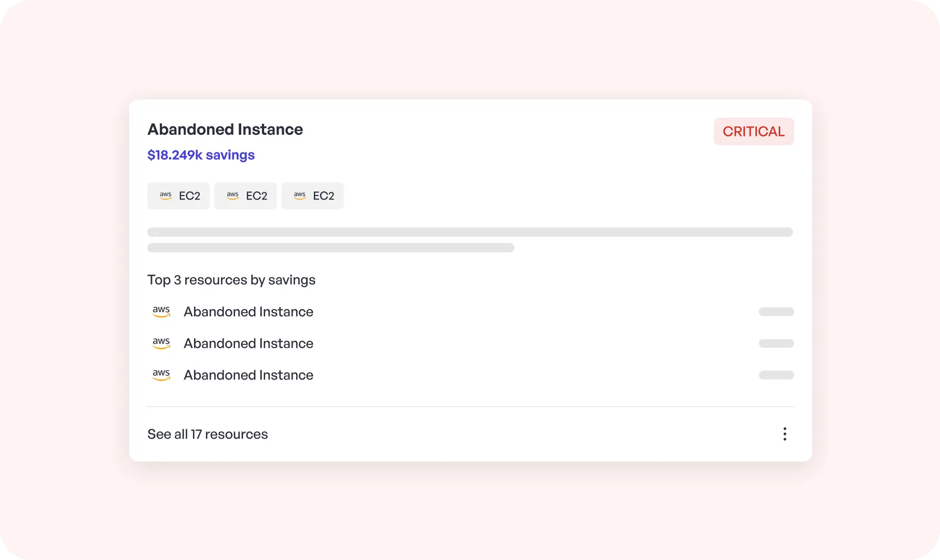The width and height of the screenshot is (940, 560).
Task: Select the AWS icon beside the second Abandoned Instance
Action: [x=161, y=343]
